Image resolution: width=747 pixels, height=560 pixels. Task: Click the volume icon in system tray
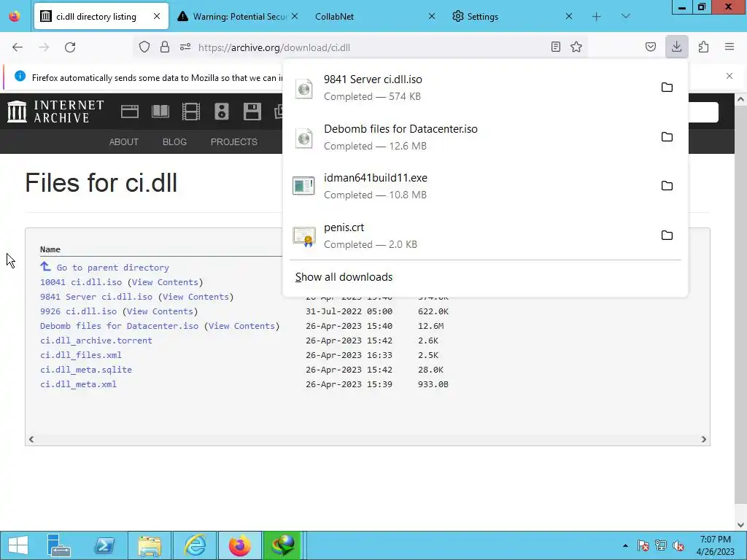tap(678, 545)
